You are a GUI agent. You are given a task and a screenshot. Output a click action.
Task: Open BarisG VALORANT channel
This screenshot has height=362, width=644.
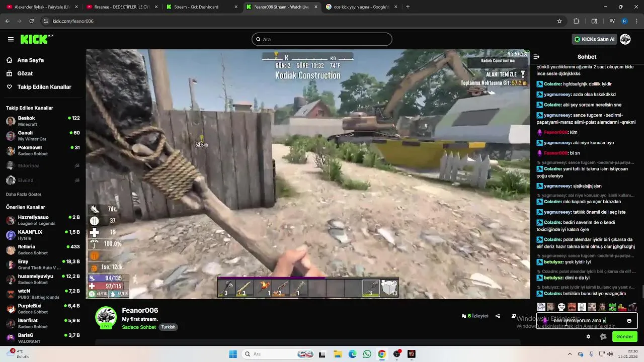click(43, 338)
